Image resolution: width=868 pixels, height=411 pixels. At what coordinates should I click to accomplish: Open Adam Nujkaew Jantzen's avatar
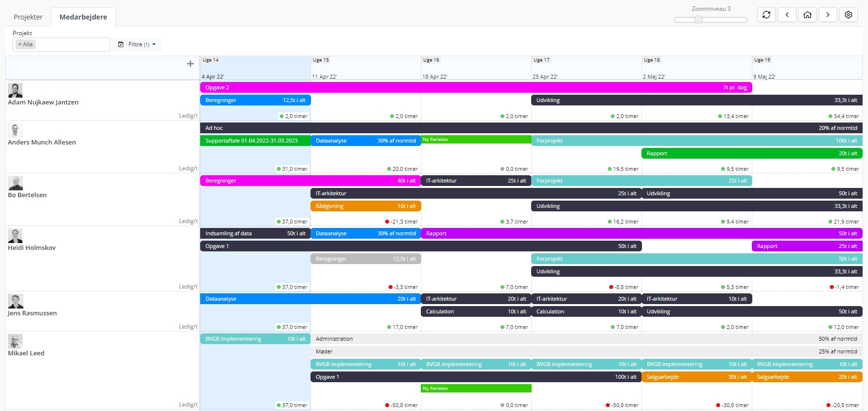(x=15, y=90)
